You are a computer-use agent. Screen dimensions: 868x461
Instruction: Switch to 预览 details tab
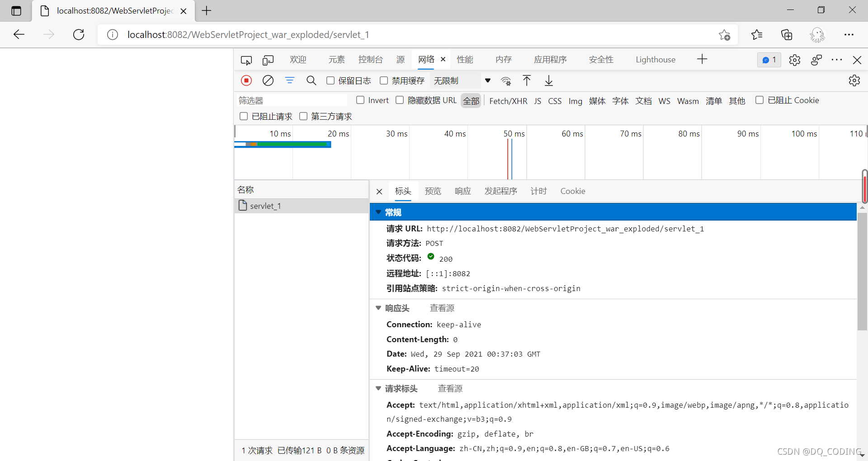point(433,191)
